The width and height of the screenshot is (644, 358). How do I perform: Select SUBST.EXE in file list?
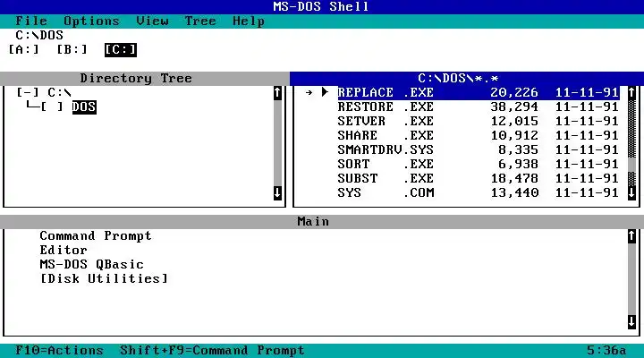click(x=479, y=178)
